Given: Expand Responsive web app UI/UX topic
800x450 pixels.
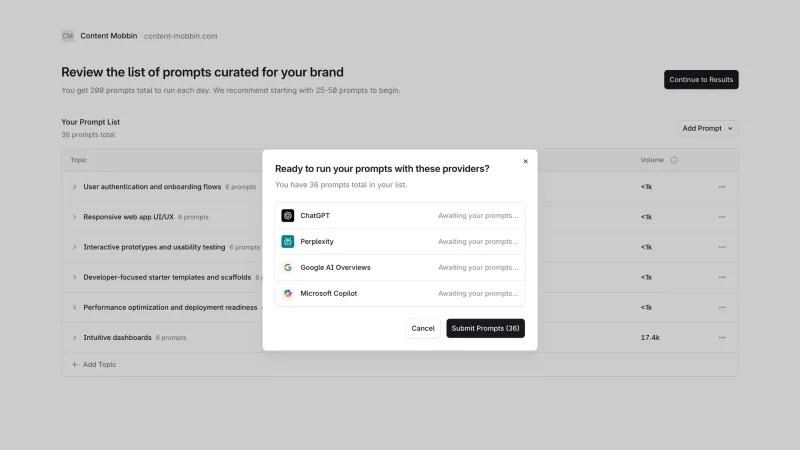Looking at the screenshot, I should (74, 217).
